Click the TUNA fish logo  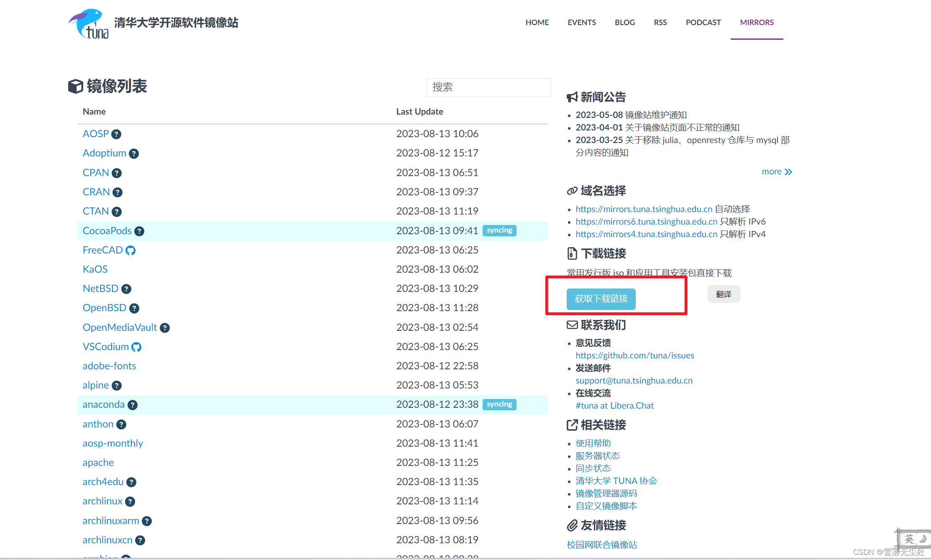coord(89,24)
